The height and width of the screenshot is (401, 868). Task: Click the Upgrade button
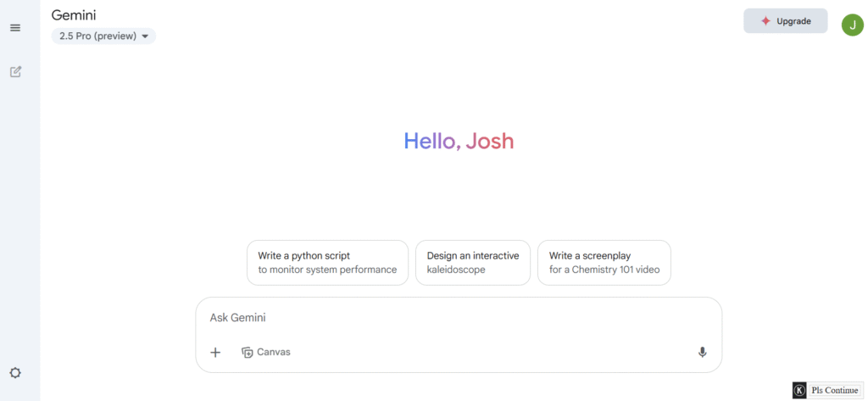click(786, 21)
